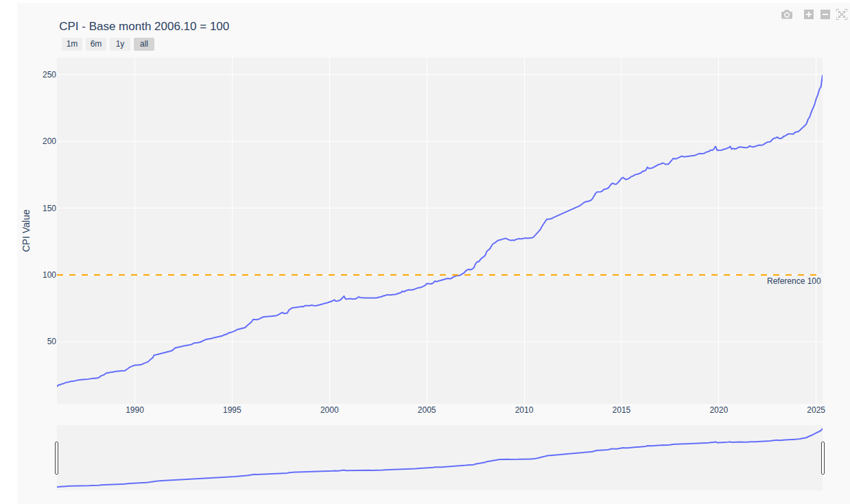This screenshot has width=850, height=504.
Task: Click the 250 y-axis tick label
Action: (47, 75)
